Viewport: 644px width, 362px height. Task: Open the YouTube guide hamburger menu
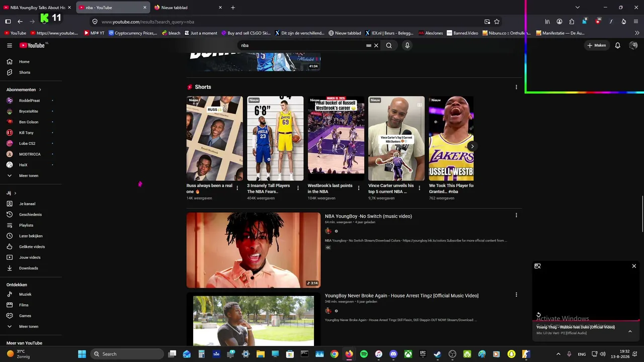tap(10, 45)
